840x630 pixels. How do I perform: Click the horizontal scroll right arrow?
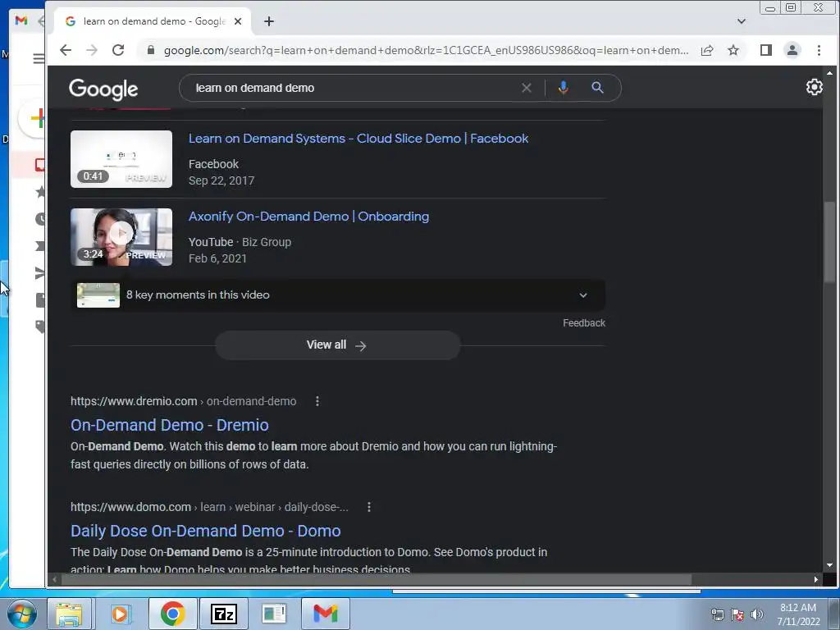click(816, 580)
